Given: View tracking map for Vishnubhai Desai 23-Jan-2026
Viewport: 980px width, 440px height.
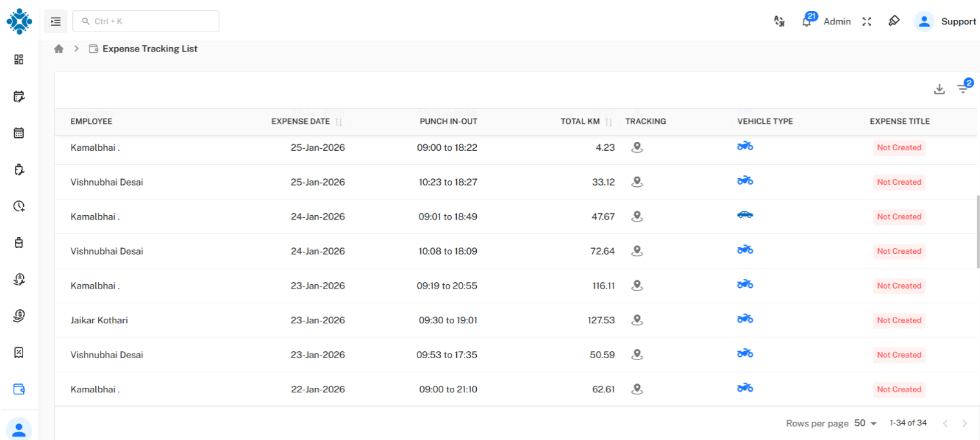Looking at the screenshot, I should pyautogui.click(x=637, y=355).
